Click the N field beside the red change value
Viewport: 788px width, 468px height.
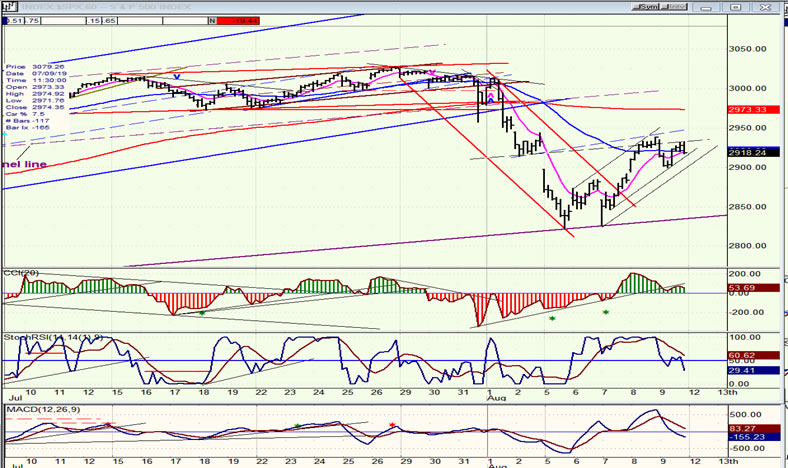click(x=213, y=21)
